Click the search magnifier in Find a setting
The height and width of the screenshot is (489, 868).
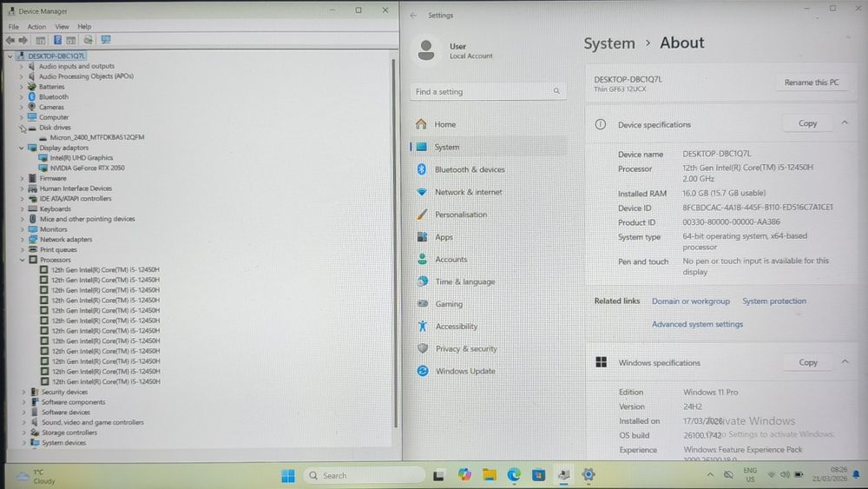556,91
